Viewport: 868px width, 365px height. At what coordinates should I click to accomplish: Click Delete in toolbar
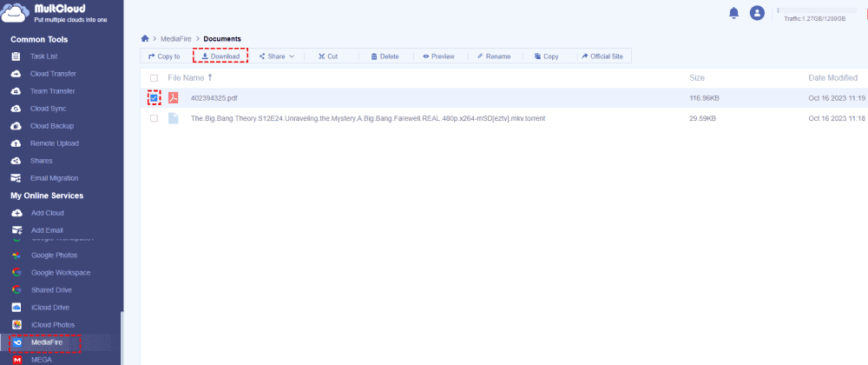click(x=385, y=56)
